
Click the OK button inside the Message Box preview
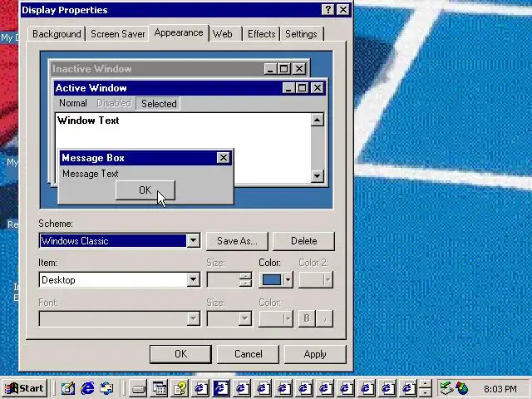[x=145, y=190]
